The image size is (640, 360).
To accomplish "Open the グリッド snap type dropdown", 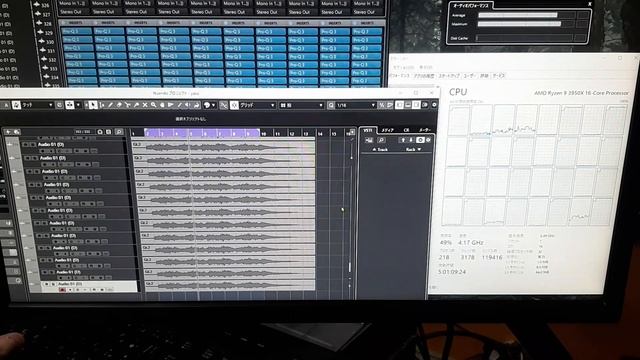I will click(x=273, y=105).
